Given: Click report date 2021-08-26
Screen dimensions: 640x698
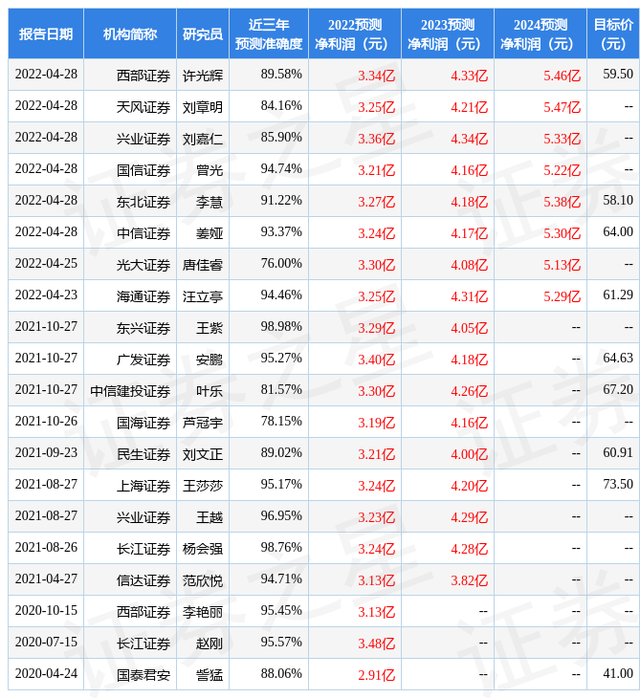Looking at the screenshot, I should point(46,548).
